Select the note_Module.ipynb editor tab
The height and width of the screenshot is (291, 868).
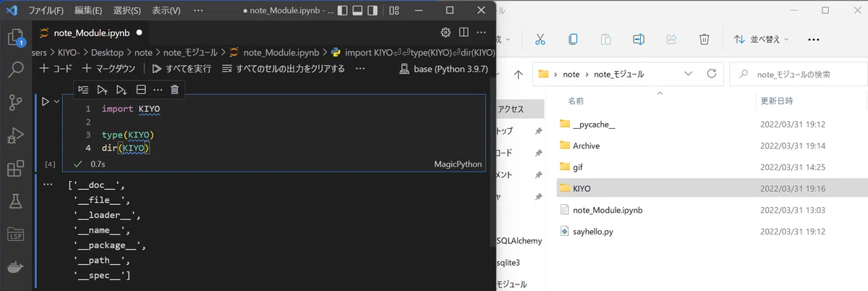tap(91, 33)
